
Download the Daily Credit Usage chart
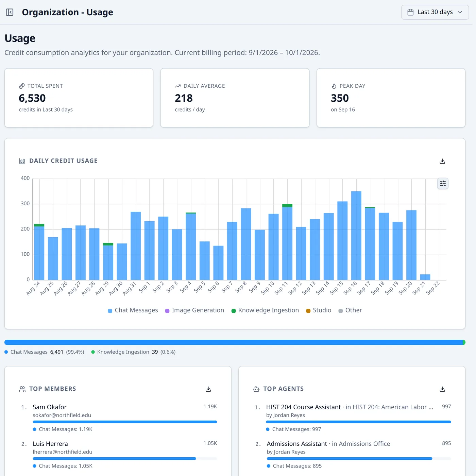click(442, 161)
